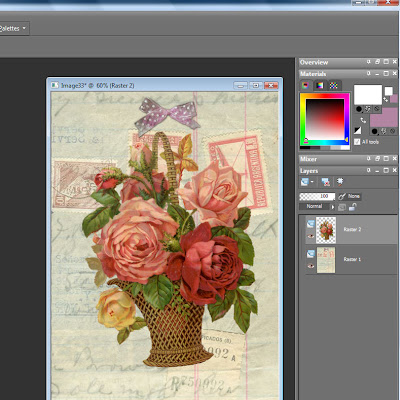Click Raster 1 layer type icon
This screenshot has width=400, height=400.
point(311,254)
